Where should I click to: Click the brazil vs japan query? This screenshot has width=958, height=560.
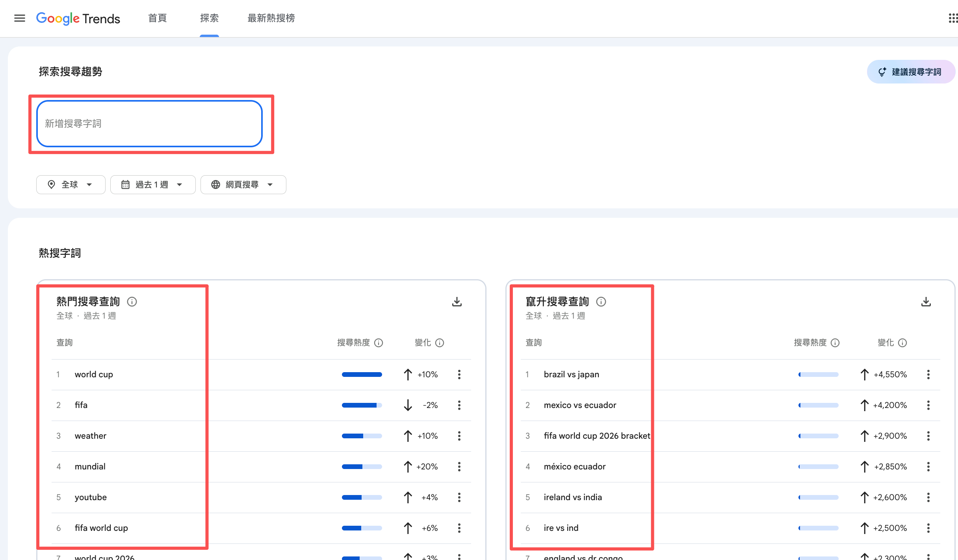click(x=572, y=375)
